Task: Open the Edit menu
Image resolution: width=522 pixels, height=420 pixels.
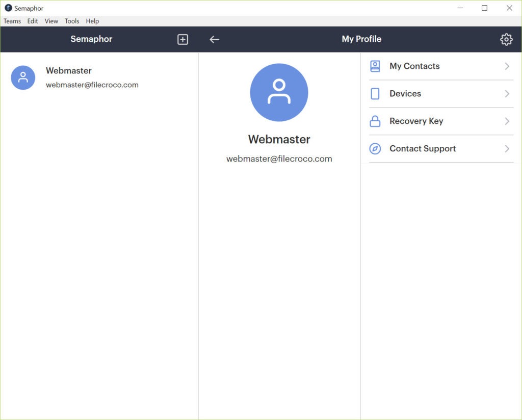Action: [x=33, y=21]
